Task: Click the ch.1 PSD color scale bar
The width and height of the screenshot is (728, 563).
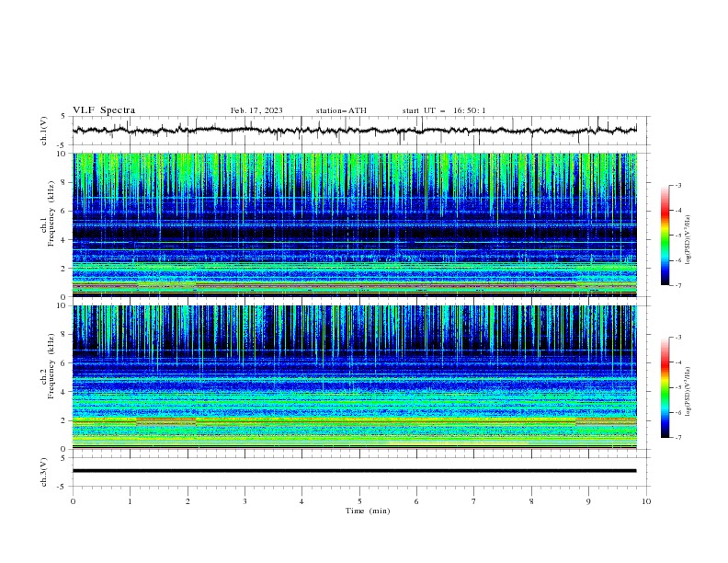Action: point(665,236)
